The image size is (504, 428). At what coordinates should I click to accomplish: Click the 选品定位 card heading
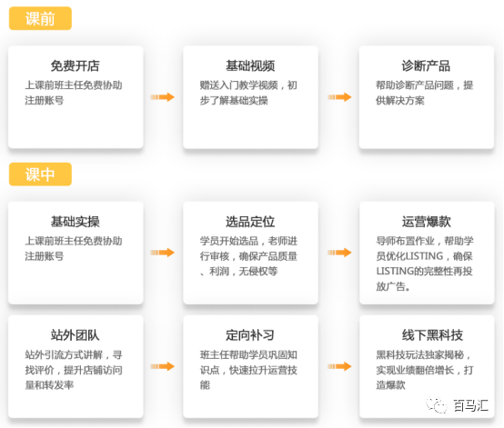click(250, 222)
